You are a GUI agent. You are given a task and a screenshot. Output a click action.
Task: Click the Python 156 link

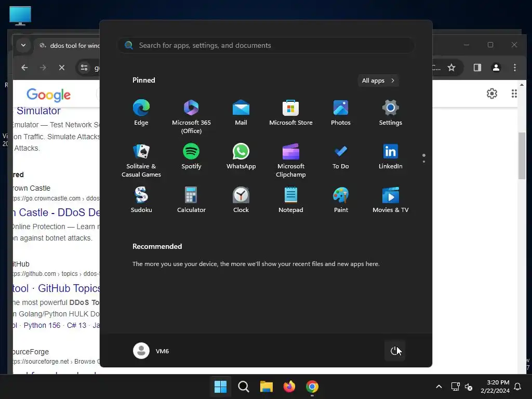pyautogui.click(x=42, y=325)
